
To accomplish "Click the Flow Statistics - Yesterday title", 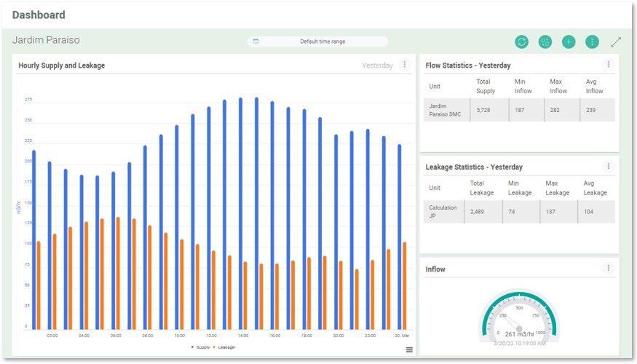I will point(467,66).
